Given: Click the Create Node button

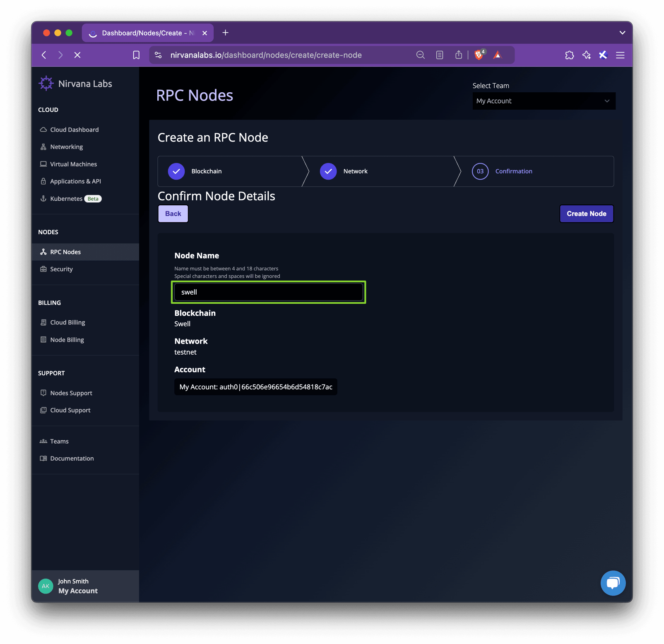Looking at the screenshot, I should coord(586,214).
